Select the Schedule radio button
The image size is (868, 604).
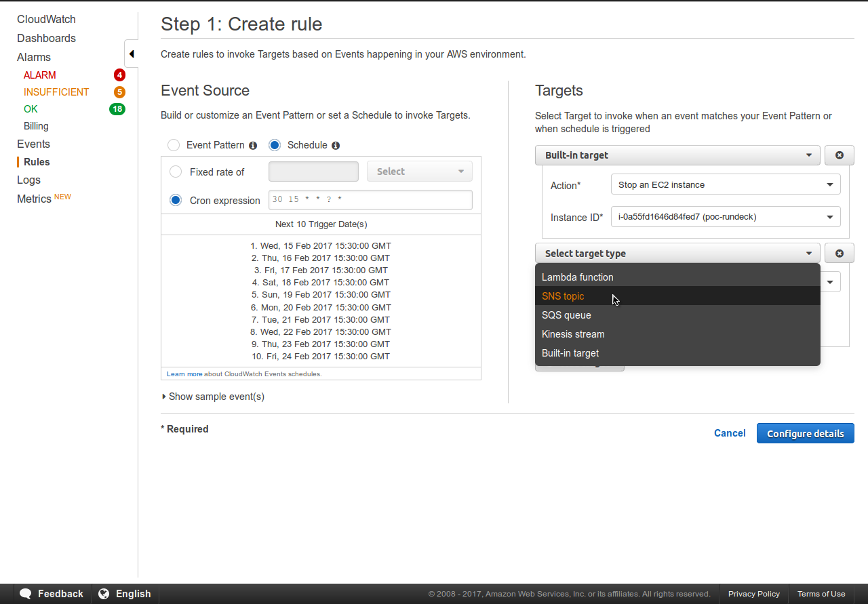[x=275, y=145]
